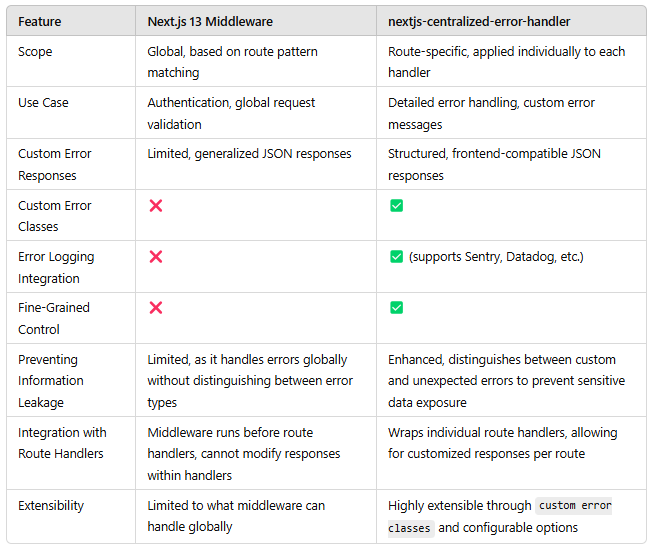Click the 'classes' inline code snippet
653x546 pixels.
(410, 528)
